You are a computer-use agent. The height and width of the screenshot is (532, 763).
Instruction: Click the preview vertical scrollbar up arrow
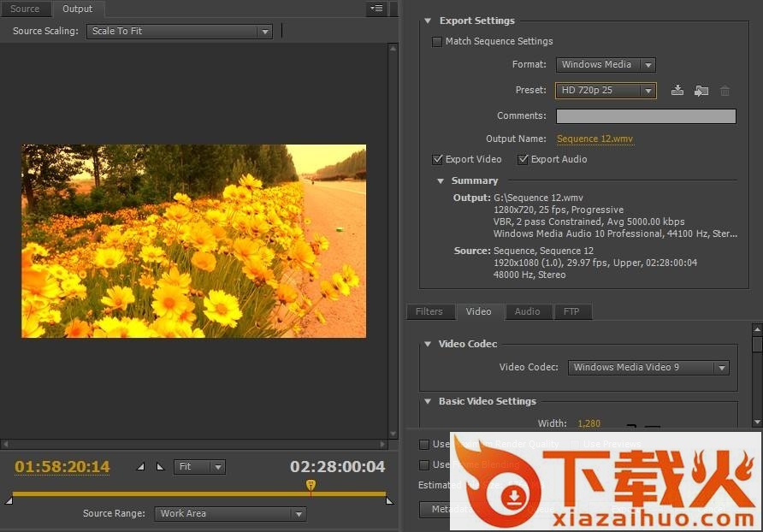393,48
